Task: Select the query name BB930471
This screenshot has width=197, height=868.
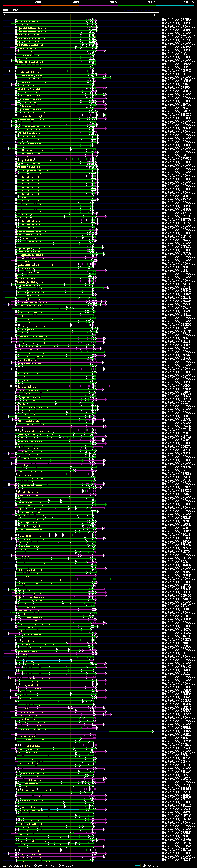Action: point(11,10)
